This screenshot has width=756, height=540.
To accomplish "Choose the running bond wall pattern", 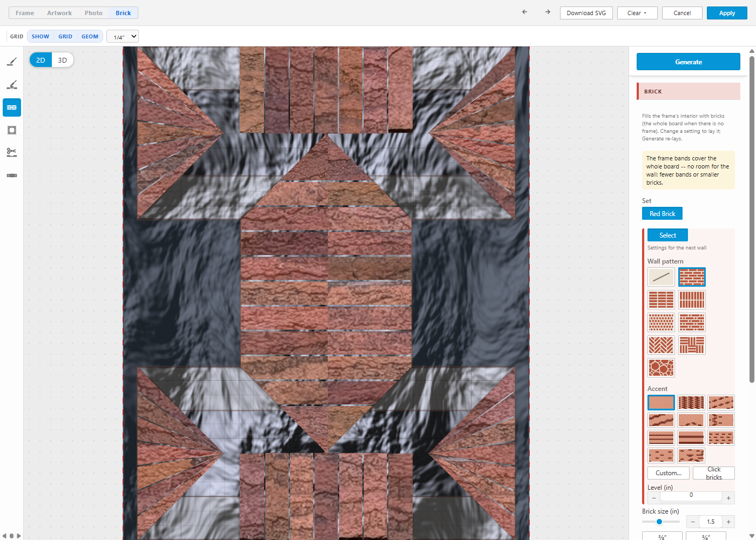I will (x=692, y=277).
